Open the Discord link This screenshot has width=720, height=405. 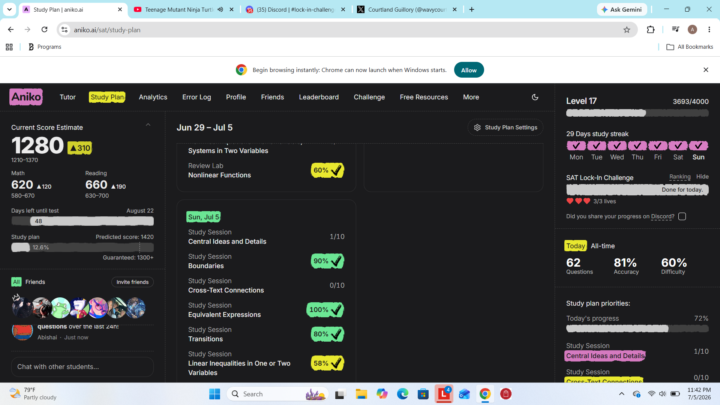pyautogui.click(x=662, y=216)
